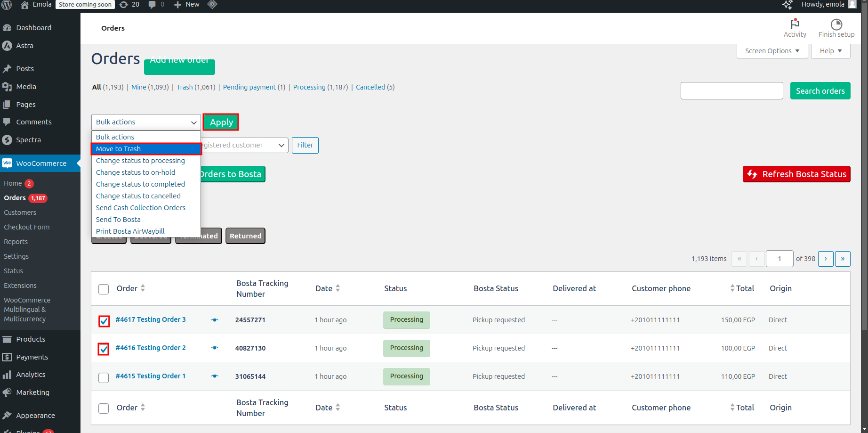Click the Emola site home icon
This screenshot has width=868, height=433.
coord(25,5)
